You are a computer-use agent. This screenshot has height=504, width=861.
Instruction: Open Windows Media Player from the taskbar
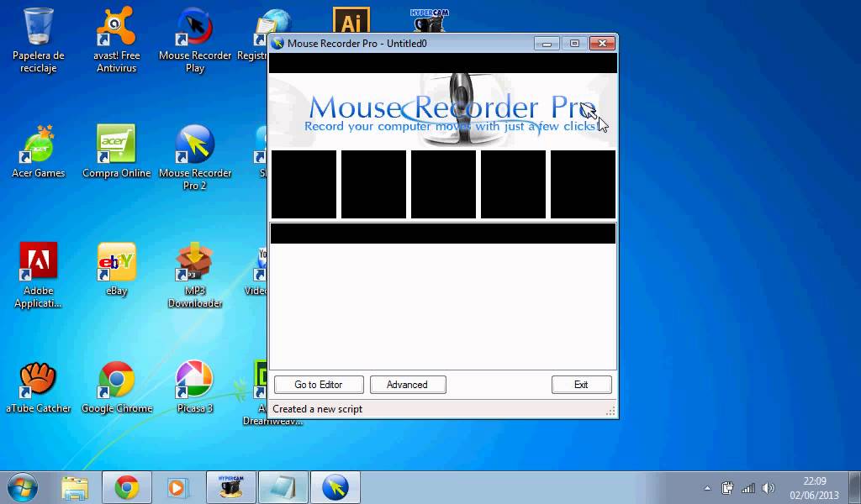177,487
